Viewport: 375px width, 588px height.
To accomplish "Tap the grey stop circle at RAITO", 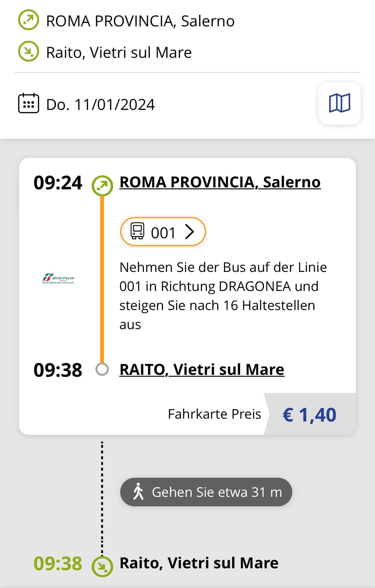I will click(x=102, y=369).
